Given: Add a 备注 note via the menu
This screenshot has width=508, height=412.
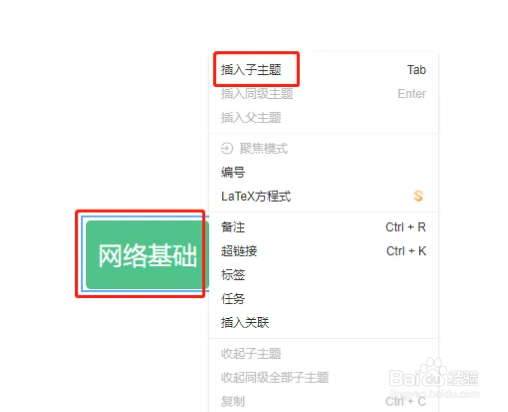Looking at the screenshot, I should tap(323, 227).
